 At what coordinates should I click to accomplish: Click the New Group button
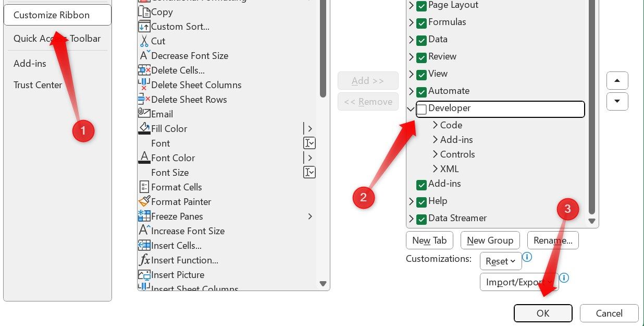[490, 240]
